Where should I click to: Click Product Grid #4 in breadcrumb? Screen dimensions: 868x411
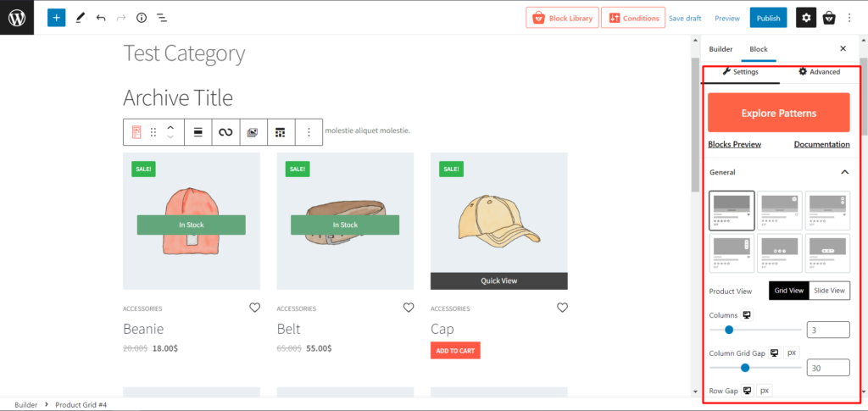tap(81, 405)
